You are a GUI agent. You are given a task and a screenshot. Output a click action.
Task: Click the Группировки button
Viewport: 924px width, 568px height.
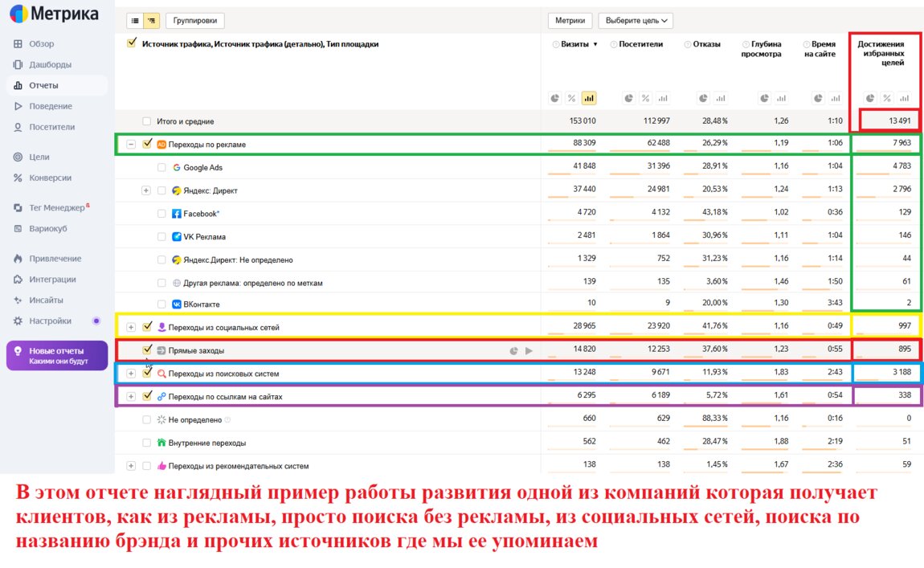tap(195, 21)
